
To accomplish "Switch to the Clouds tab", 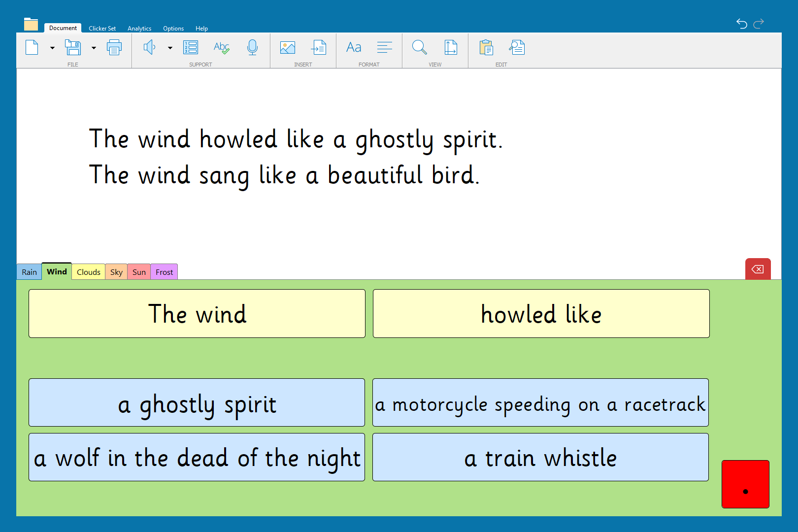I will click(88, 272).
